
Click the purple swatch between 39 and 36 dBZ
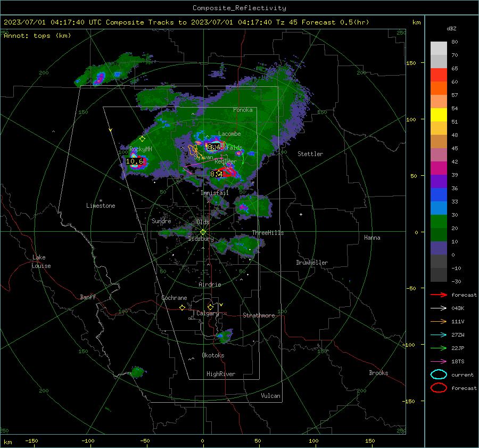439,182
